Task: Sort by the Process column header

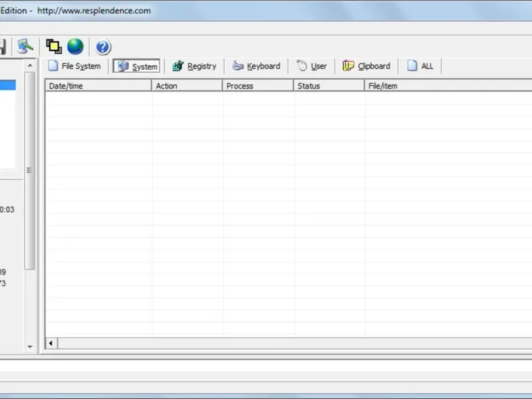Action: pyautogui.click(x=258, y=86)
